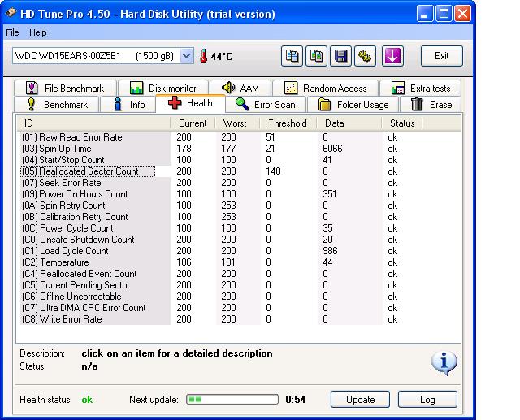Viewport: 520px width, 420px height.
Task: Minimize the HD Tune Pro window
Action: coord(424,14)
